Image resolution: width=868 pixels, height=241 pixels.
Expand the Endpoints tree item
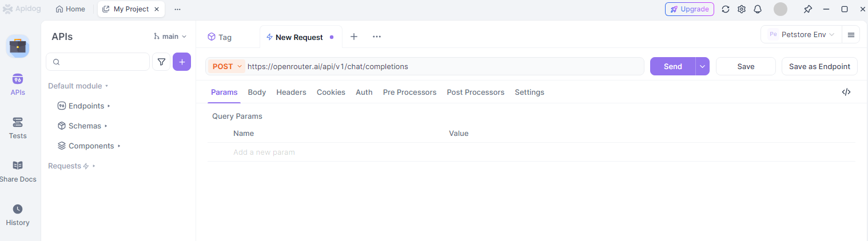coord(83,106)
